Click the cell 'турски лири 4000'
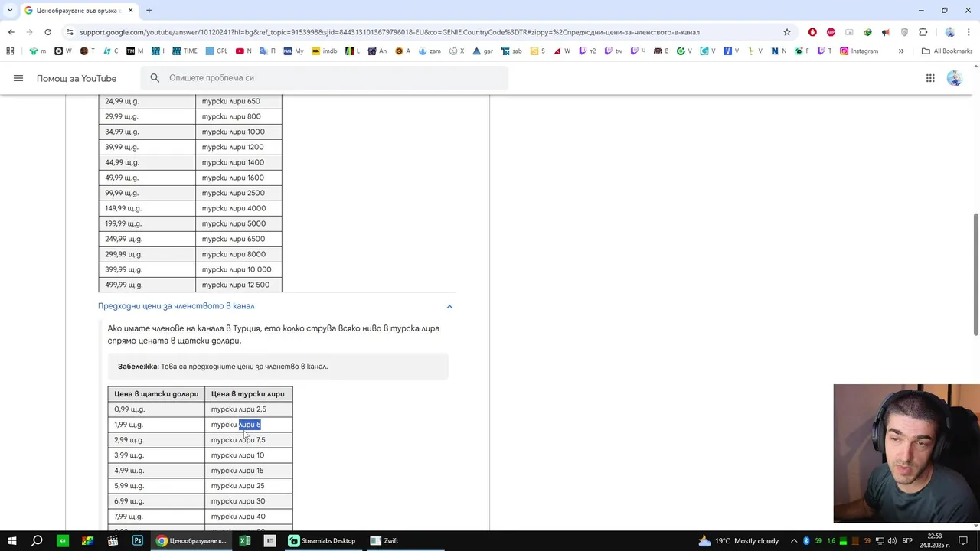 point(239,208)
